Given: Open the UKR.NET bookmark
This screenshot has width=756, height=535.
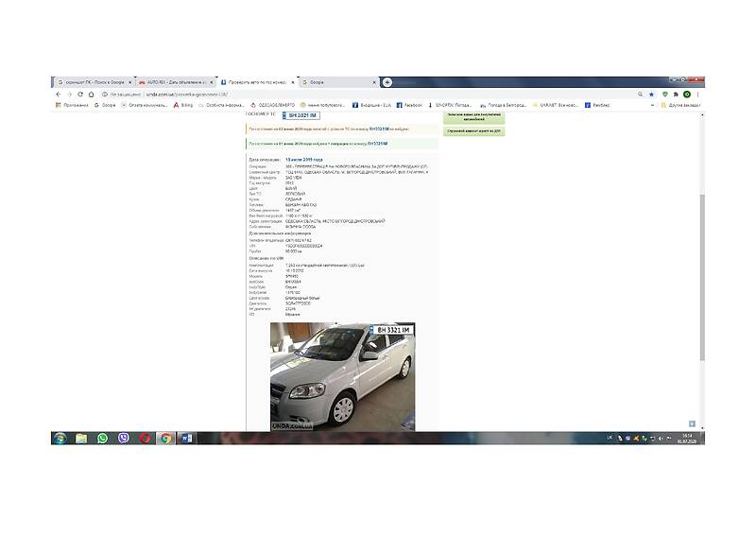Looking at the screenshot, I should point(555,105).
